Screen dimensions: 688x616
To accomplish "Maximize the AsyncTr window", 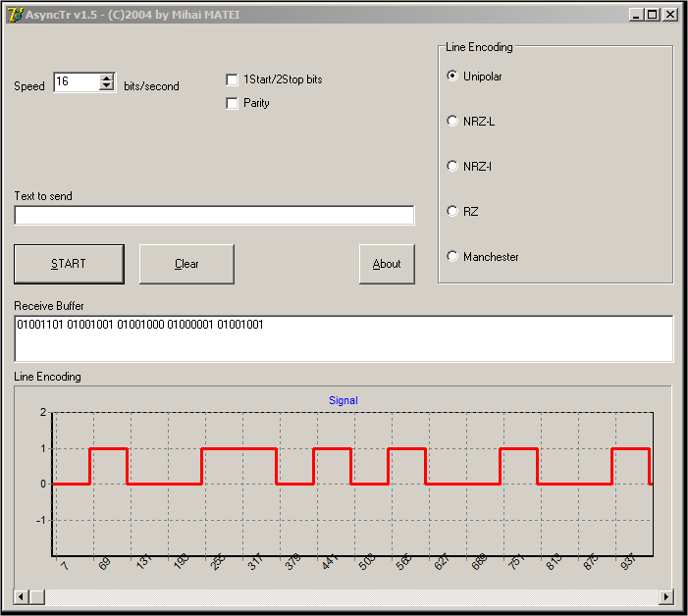I will coord(653,15).
